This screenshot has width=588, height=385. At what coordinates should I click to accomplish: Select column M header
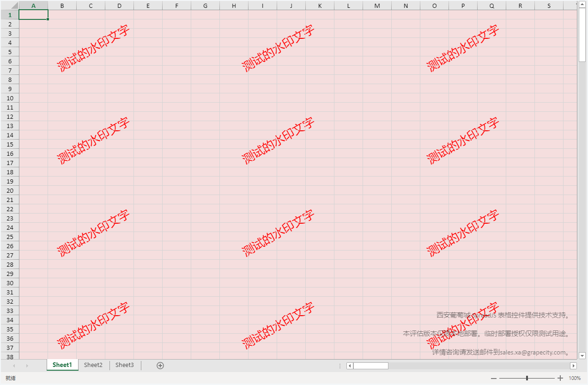(x=377, y=6)
